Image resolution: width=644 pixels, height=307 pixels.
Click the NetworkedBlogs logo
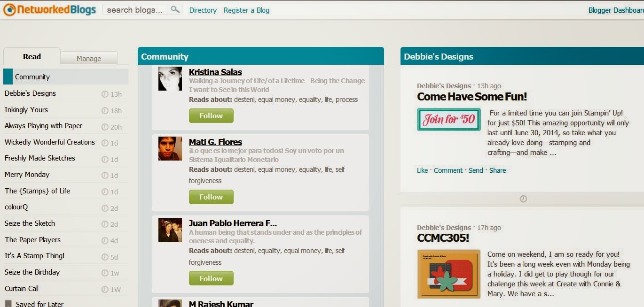[49, 9]
